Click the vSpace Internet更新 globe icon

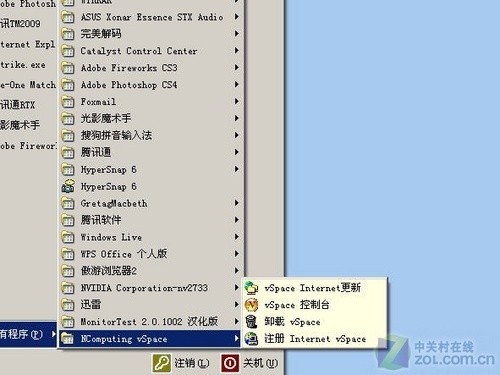(x=251, y=288)
